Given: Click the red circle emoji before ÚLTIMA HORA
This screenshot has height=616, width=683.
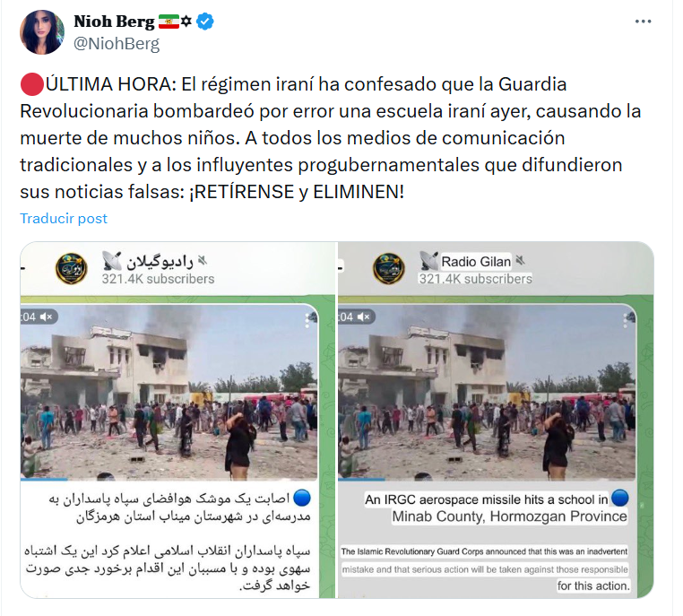Looking at the screenshot, I should click(x=31, y=84).
